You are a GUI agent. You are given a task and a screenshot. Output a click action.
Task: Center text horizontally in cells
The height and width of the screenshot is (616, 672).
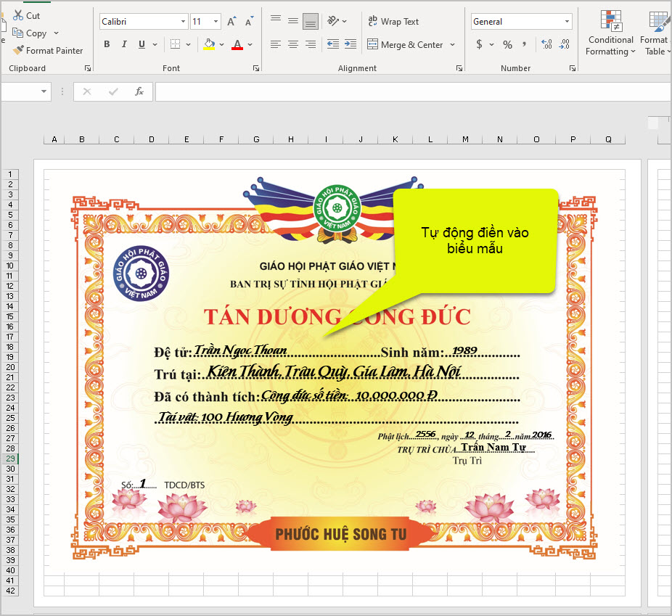(x=293, y=44)
